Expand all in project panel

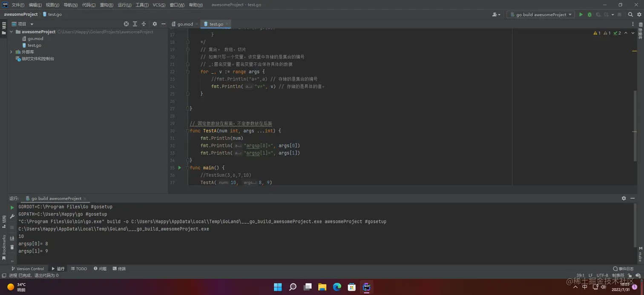tap(135, 24)
